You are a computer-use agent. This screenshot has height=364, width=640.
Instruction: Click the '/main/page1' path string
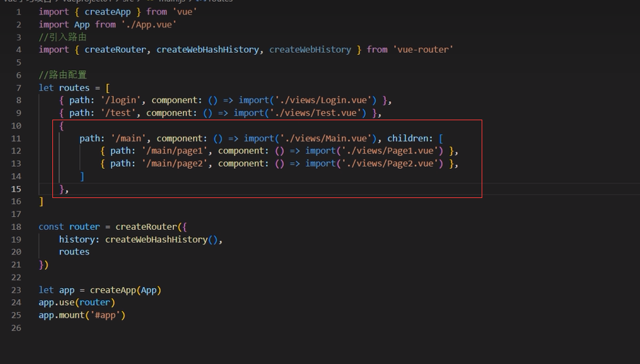[174, 151]
